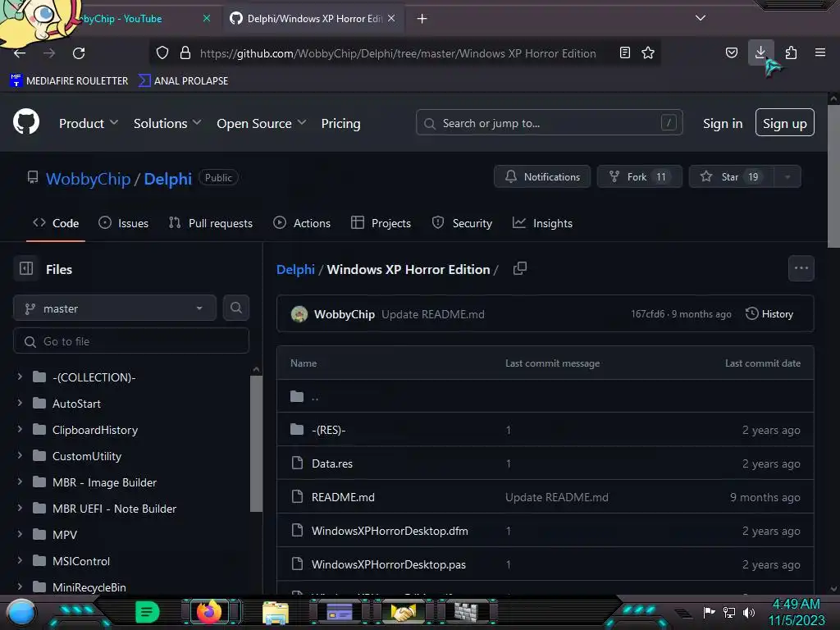
Task: Open the Solutions dropdown menu
Action: coord(167,123)
